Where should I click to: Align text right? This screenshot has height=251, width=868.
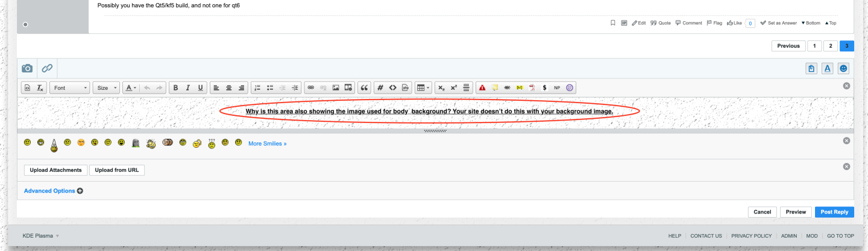pyautogui.click(x=242, y=87)
